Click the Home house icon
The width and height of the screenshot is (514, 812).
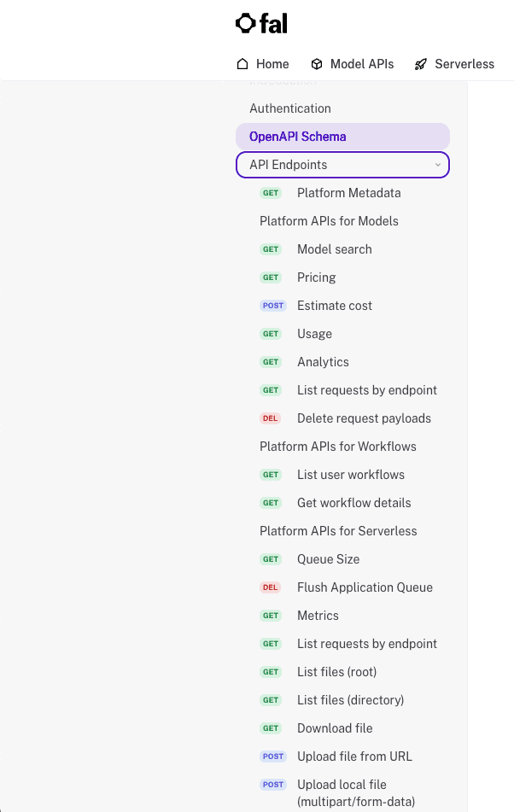coord(242,64)
